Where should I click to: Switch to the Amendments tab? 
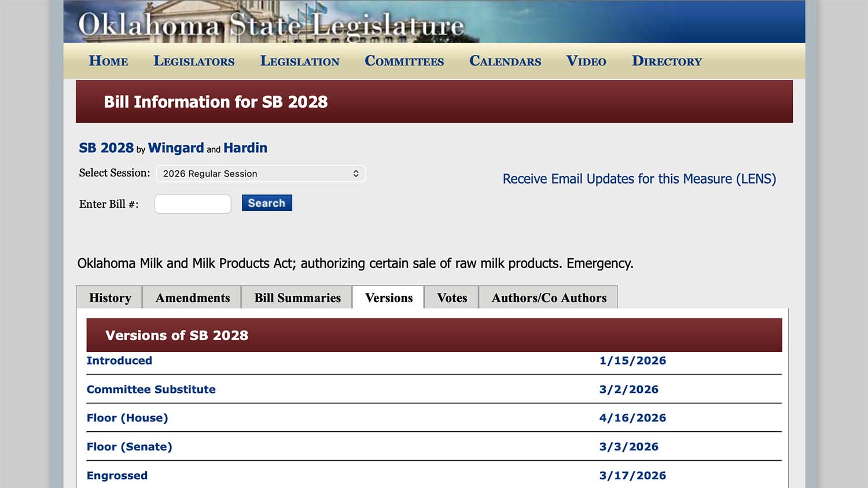[192, 297]
